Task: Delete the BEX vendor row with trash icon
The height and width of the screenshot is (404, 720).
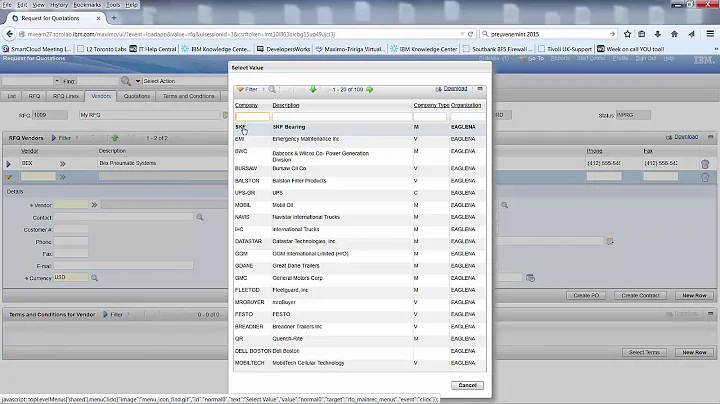Action: (x=705, y=163)
